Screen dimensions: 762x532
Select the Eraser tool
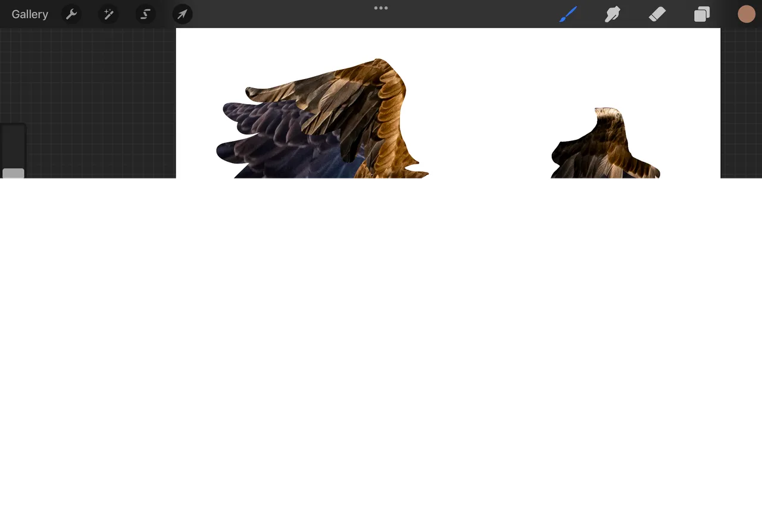657,14
